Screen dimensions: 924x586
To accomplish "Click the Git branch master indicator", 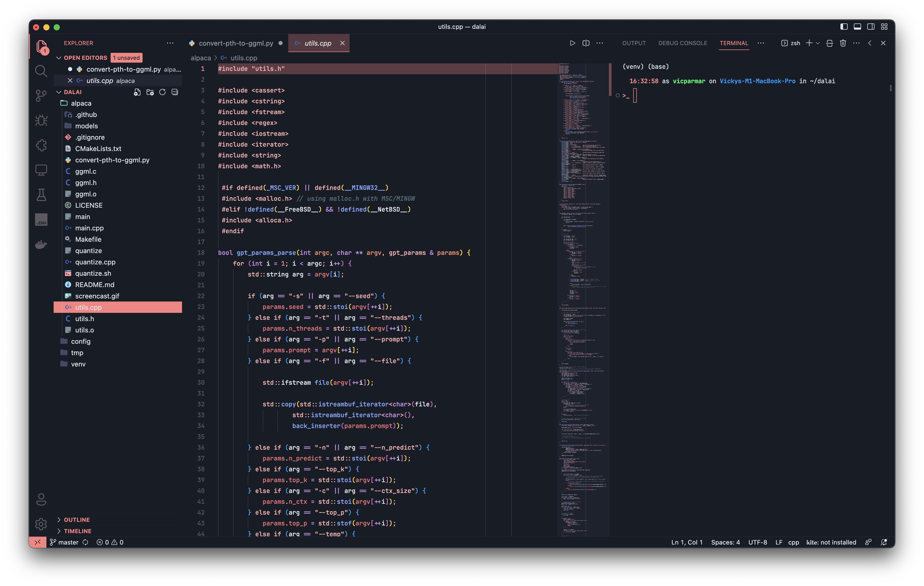I will click(65, 542).
